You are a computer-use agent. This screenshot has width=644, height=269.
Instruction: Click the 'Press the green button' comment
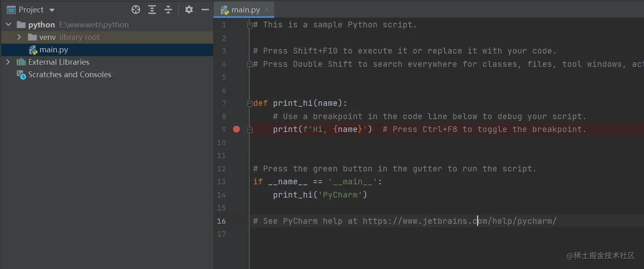[x=395, y=169]
